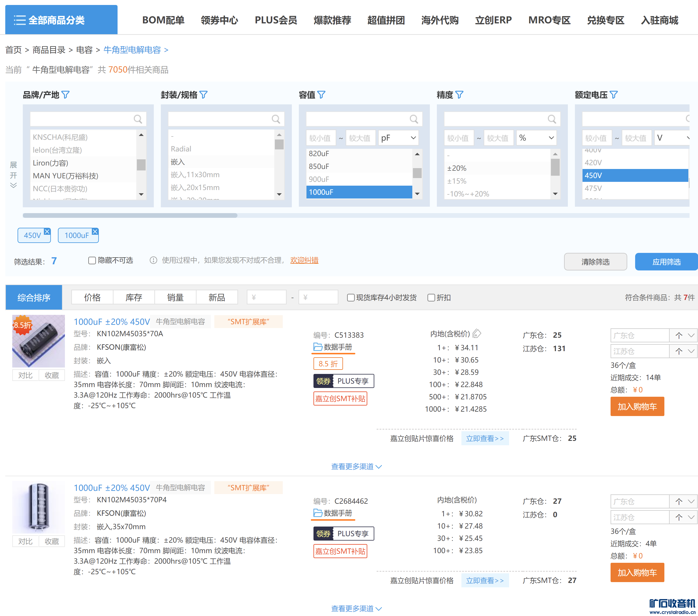Expand 查看更多渠道 under first product
The width and height of the screenshot is (698, 616).
pyautogui.click(x=356, y=466)
